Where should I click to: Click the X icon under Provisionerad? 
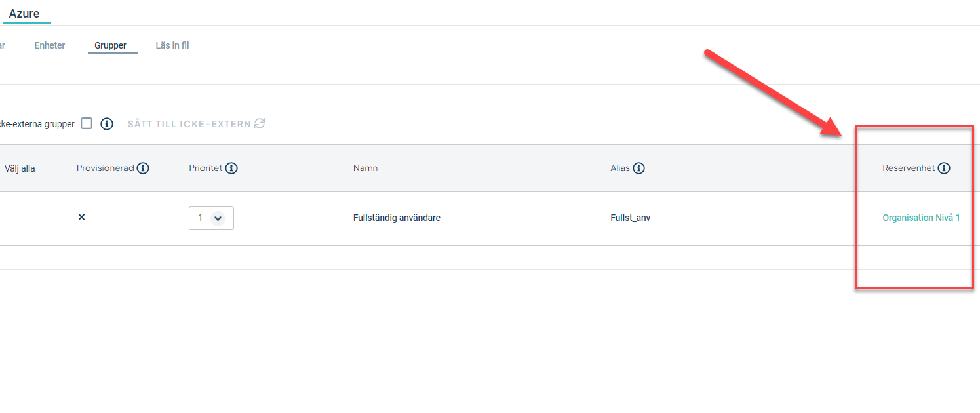81,217
